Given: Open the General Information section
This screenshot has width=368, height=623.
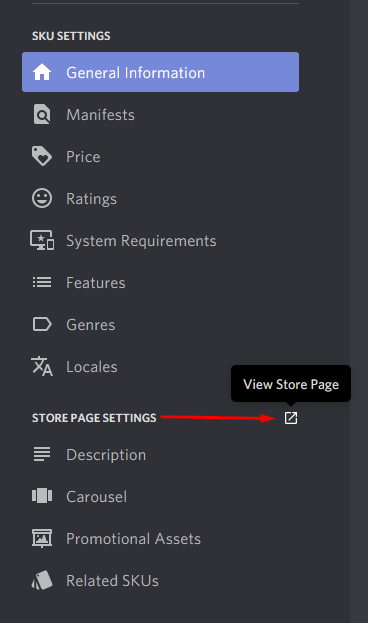Looking at the screenshot, I should [161, 72].
